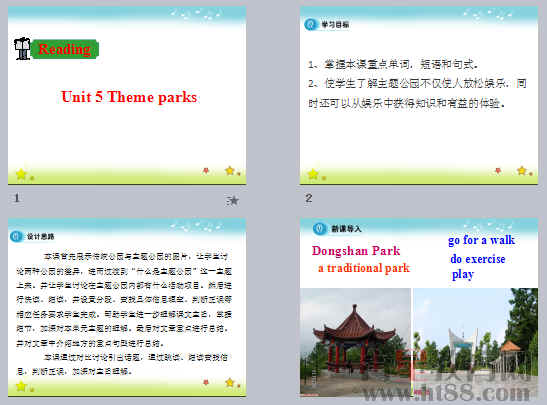Click the 'do exercise' text
Image resolution: width=547 pixels, height=405 pixels.
tap(478, 259)
